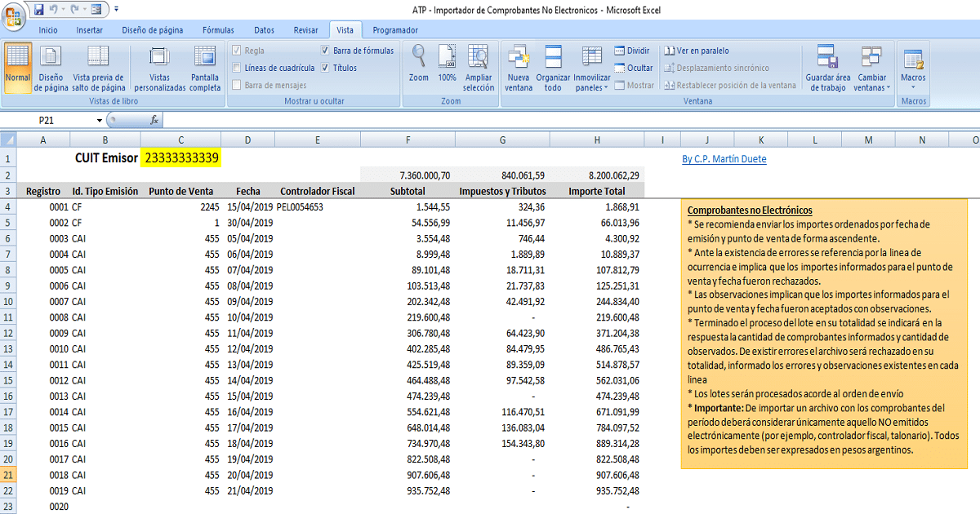This screenshot has height=514, width=980.
Task: Open Customize Quick Access Toolbar dropdown
Action: click(x=116, y=10)
